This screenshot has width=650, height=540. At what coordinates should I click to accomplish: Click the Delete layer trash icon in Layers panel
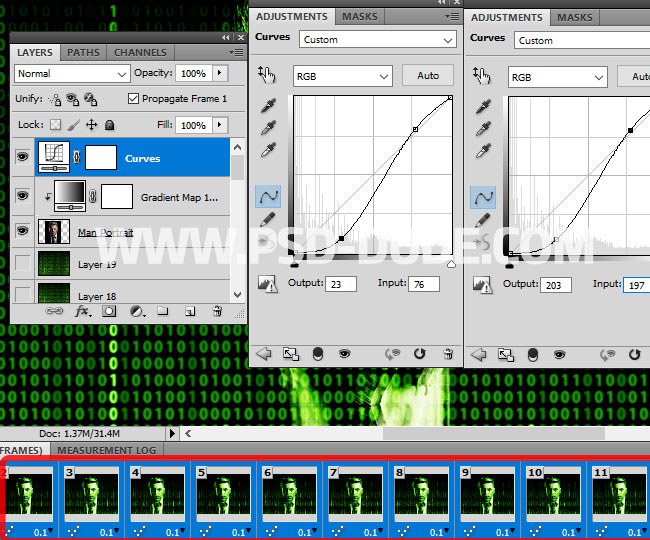[216, 312]
